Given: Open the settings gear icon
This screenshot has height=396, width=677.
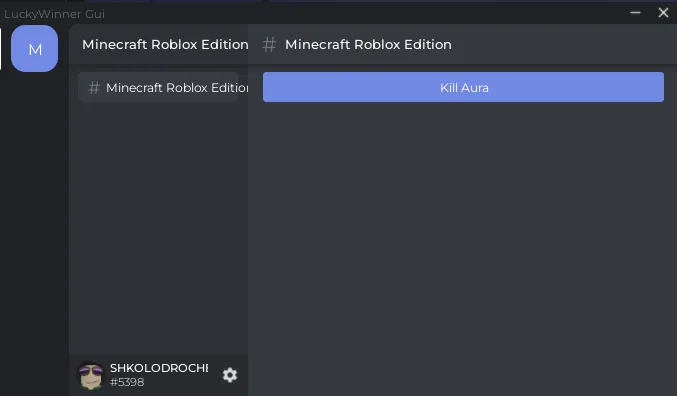Looking at the screenshot, I should (230, 375).
